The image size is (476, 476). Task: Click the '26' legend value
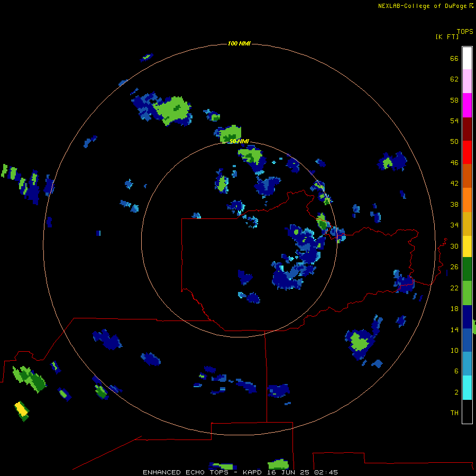click(x=454, y=267)
